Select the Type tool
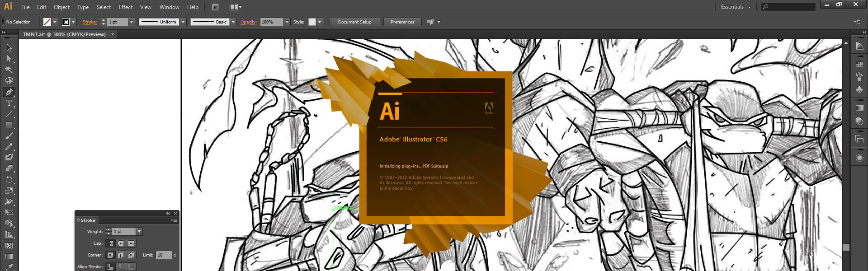Screen dimensions: 868x271 tap(9, 103)
